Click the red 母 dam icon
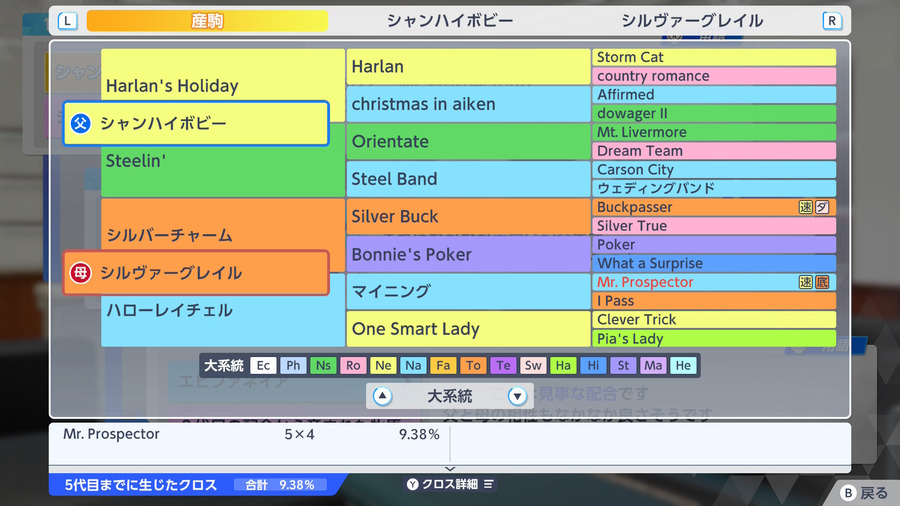 coord(81,273)
